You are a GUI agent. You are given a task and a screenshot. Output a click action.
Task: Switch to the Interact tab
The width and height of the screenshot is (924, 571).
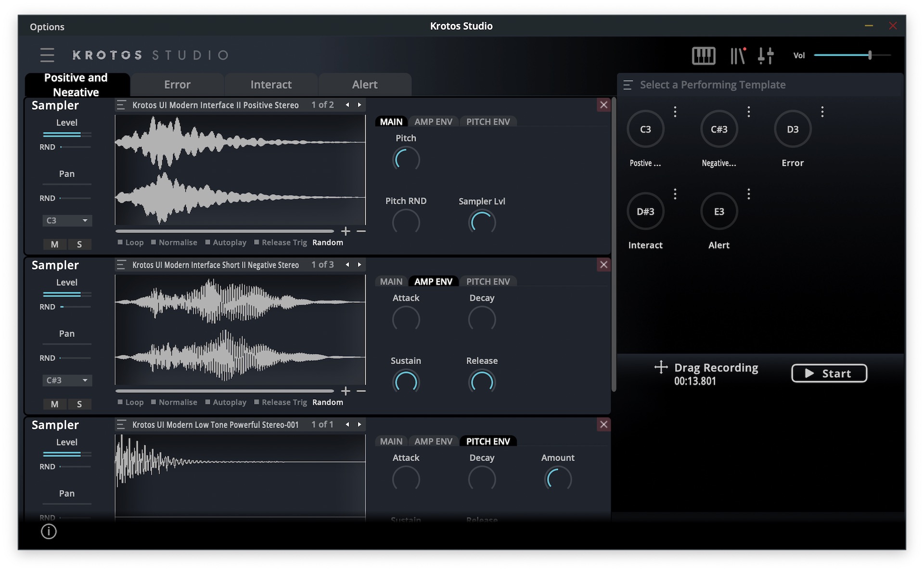(x=271, y=85)
